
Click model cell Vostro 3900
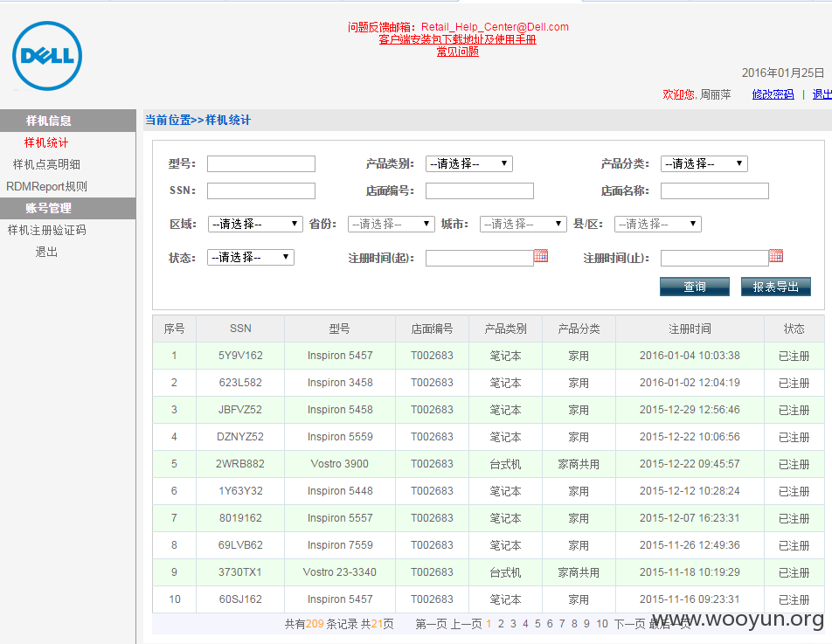pos(340,464)
